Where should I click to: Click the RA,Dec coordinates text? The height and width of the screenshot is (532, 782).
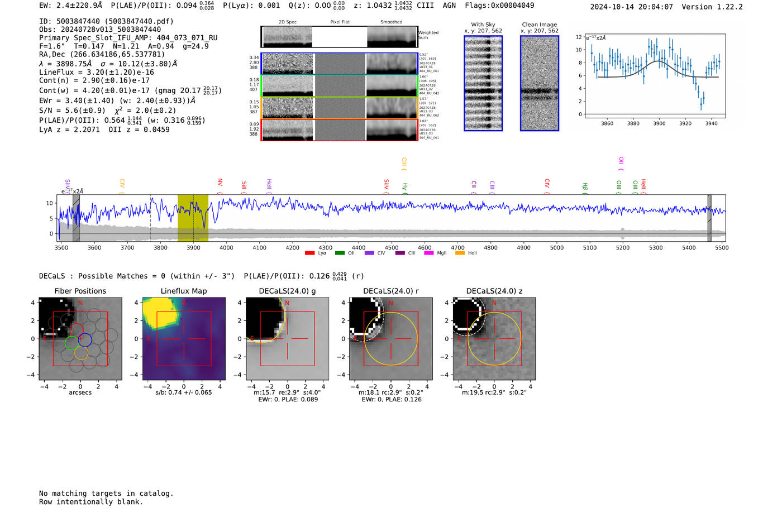102,55
